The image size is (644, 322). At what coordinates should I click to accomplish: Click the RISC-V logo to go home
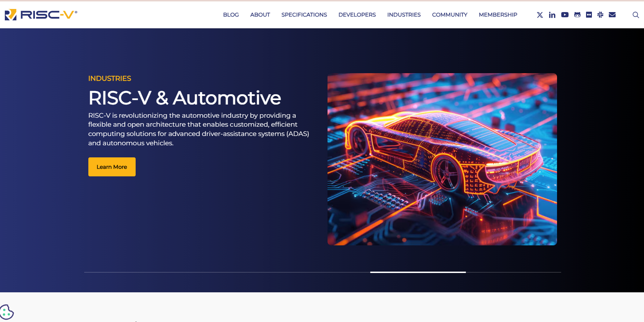[x=41, y=14]
